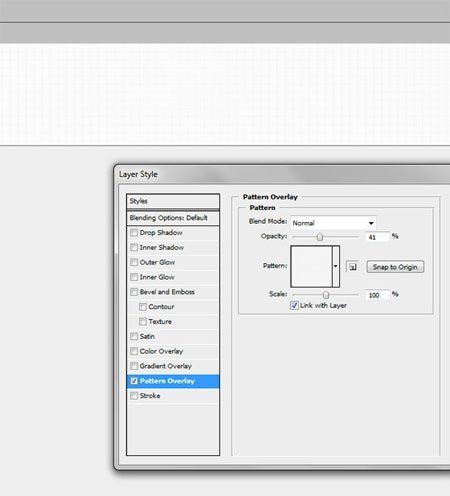Select the Styles list entry
450x496 pixels.
(x=173, y=201)
